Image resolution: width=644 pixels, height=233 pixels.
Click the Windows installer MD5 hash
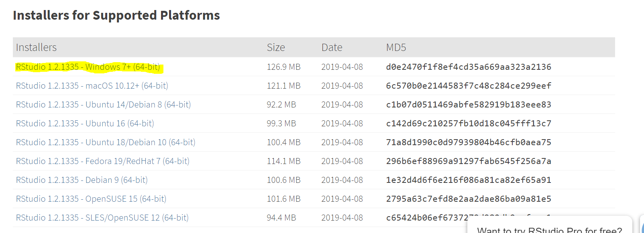(x=468, y=67)
